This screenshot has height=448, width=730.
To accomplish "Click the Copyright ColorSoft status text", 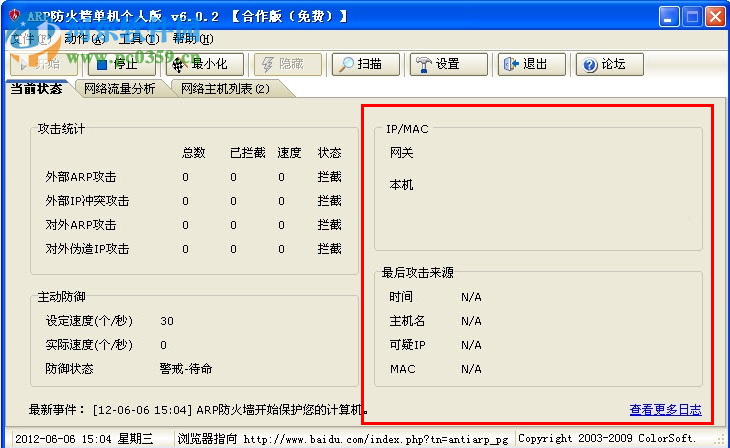I will coord(607,439).
